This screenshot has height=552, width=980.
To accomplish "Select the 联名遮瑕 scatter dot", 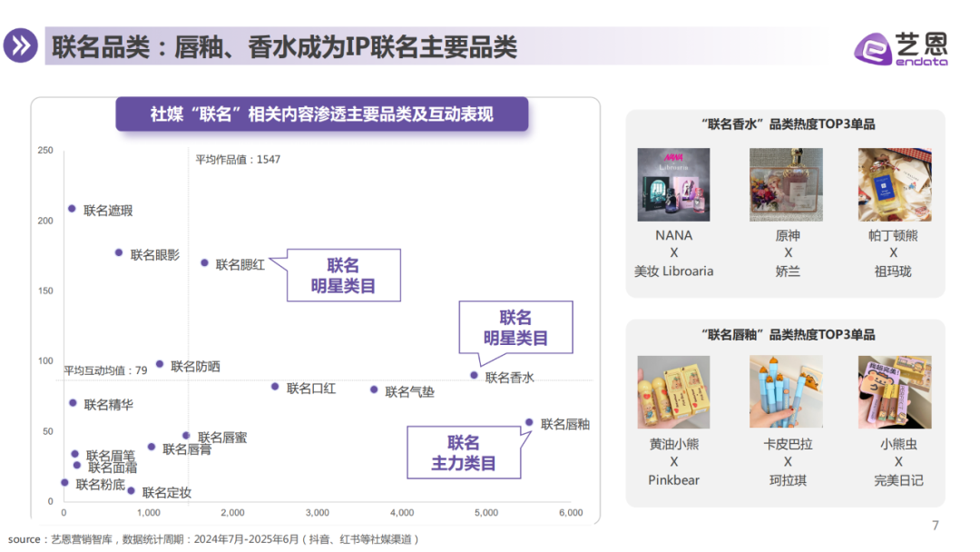I will pyautogui.click(x=72, y=209).
